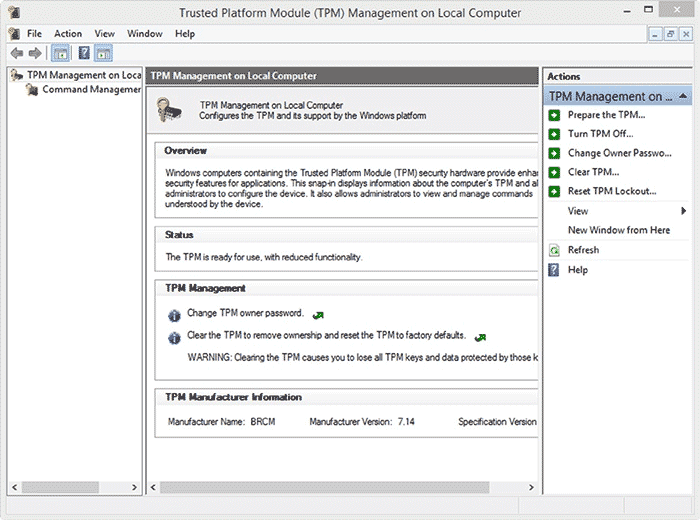This screenshot has height=520, width=700.
Task: Click New Window from Here action
Action: (x=618, y=230)
